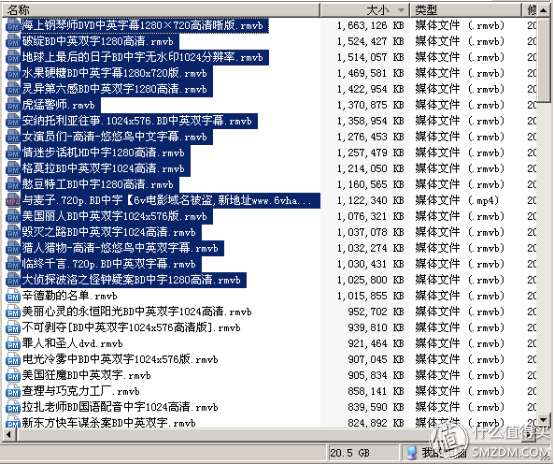
Task: Select file 地球上最后的日子BD中字无水印1024分辨率.rmvb
Action: click(x=142, y=58)
